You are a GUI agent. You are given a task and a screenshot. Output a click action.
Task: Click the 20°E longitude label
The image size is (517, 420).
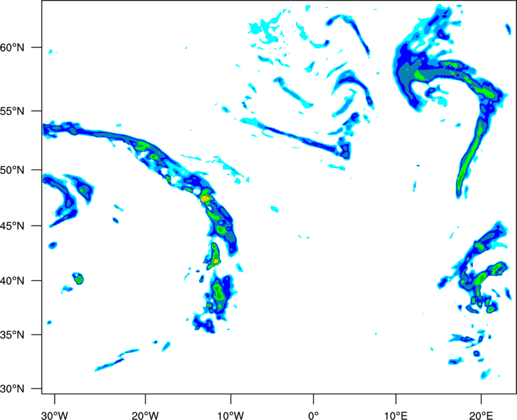pyautogui.click(x=481, y=415)
